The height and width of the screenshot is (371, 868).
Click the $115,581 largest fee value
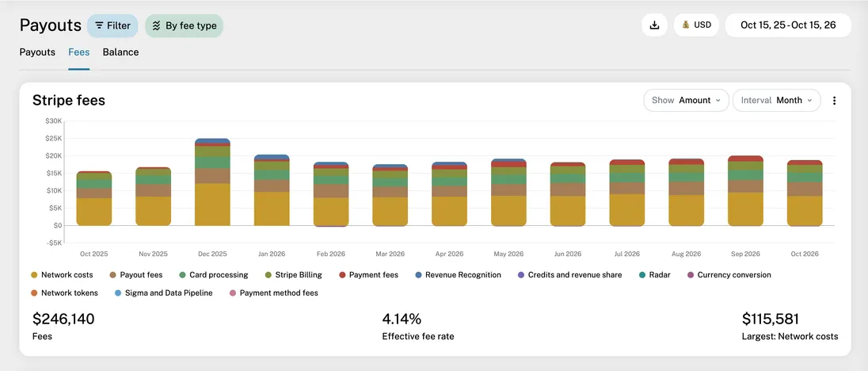(771, 319)
